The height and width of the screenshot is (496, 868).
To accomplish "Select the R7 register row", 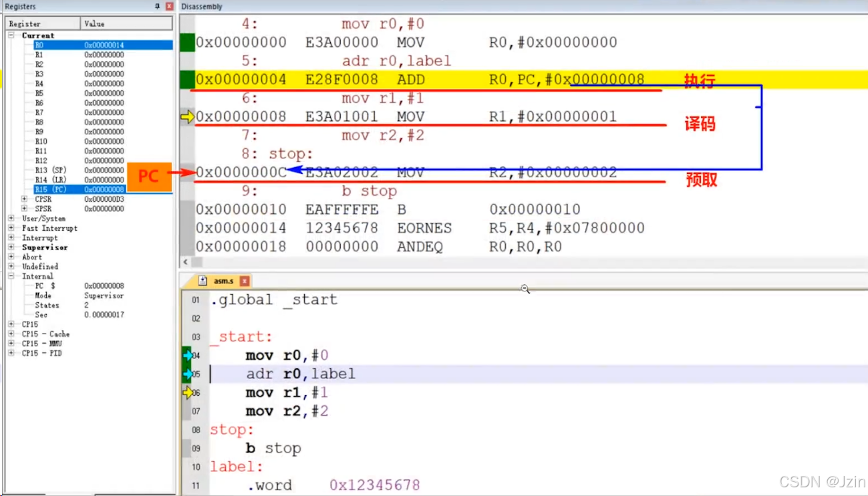I will click(x=104, y=112).
